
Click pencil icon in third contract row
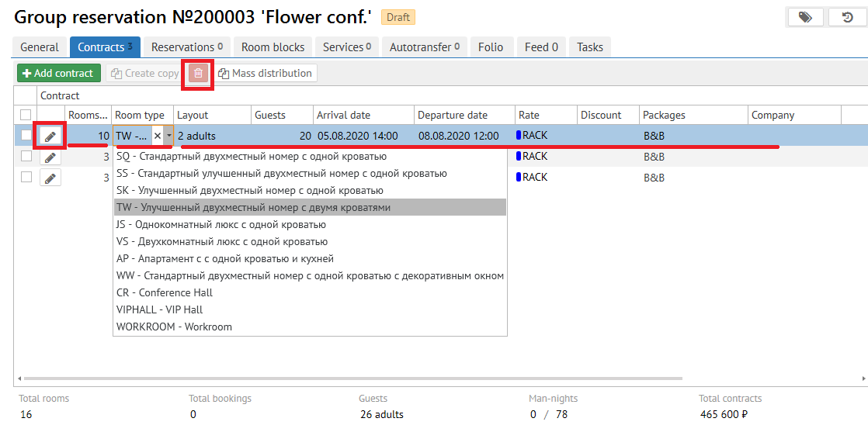coord(50,178)
